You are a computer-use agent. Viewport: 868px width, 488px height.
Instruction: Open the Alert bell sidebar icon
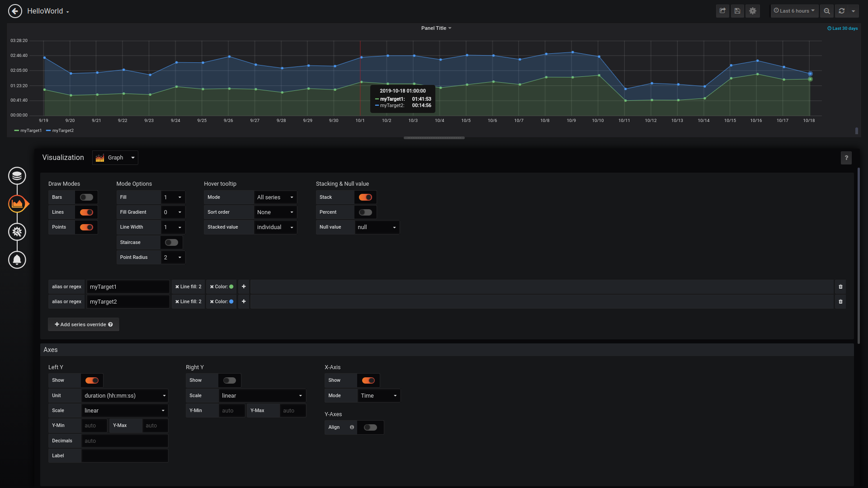(17, 260)
